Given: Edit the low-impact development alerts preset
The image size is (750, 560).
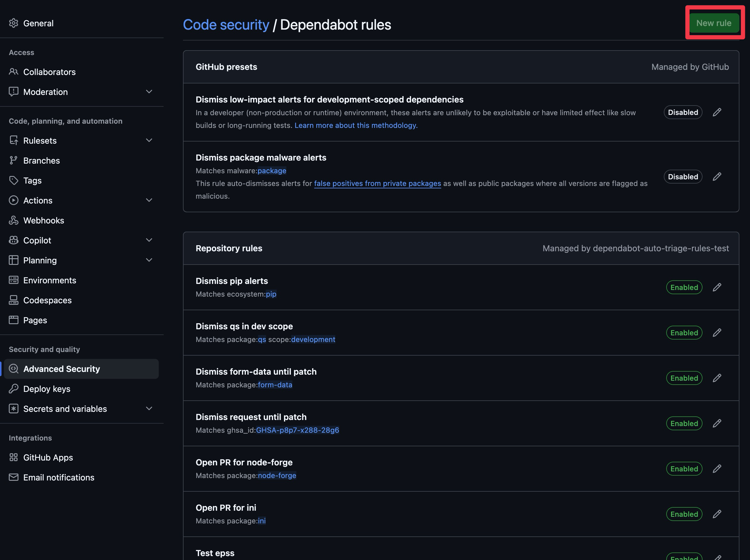Looking at the screenshot, I should (x=717, y=112).
